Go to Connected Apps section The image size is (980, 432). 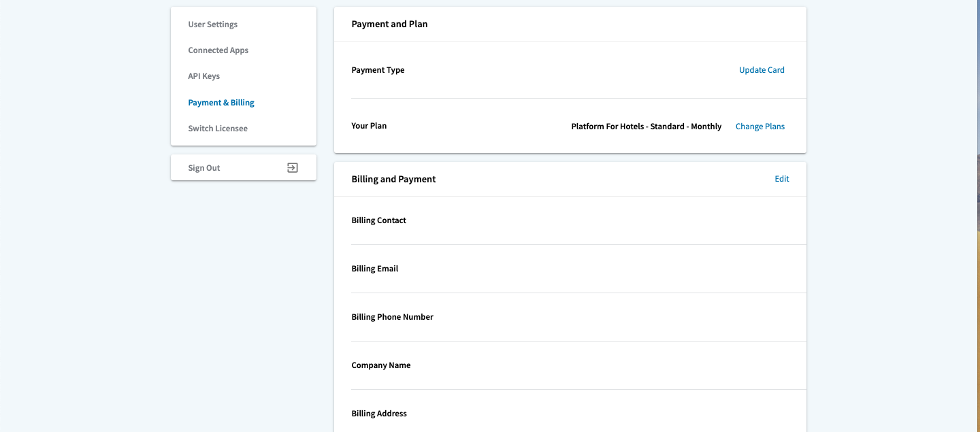(218, 50)
